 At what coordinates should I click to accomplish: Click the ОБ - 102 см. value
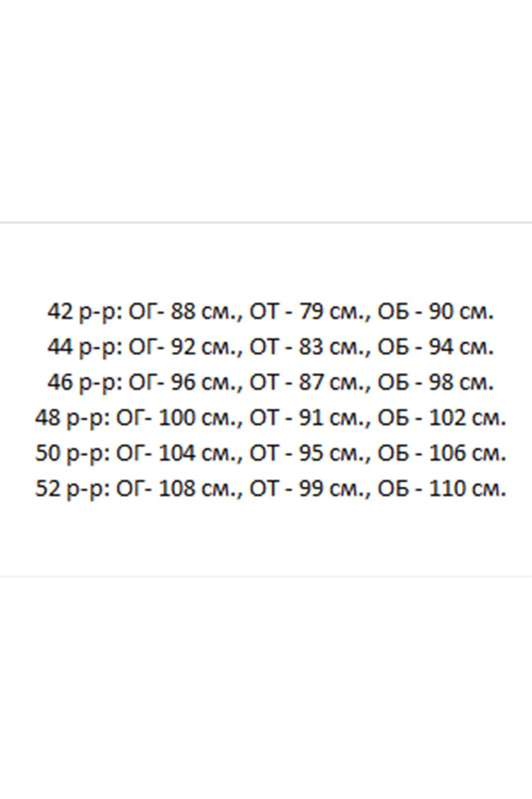coord(442,417)
